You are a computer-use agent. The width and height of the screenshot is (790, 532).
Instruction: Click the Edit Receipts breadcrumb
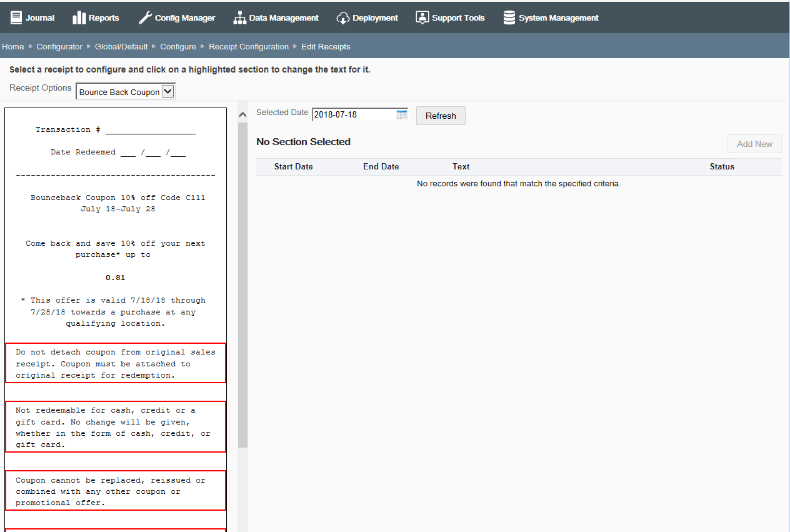click(x=326, y=47)
